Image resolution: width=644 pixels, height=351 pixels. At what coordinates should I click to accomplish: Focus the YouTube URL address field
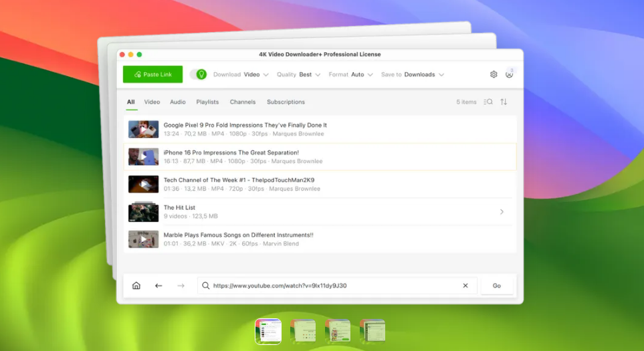(x=337, y=285)
